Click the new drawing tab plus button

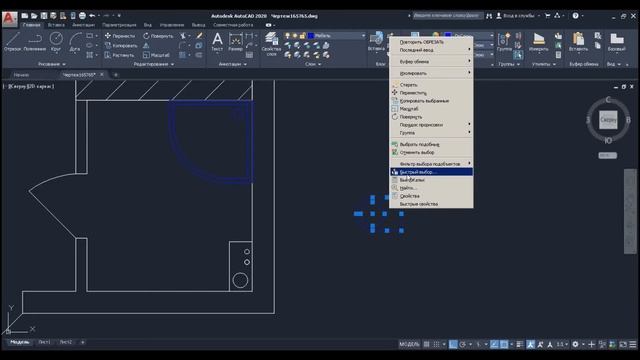[x=116, y=75]
